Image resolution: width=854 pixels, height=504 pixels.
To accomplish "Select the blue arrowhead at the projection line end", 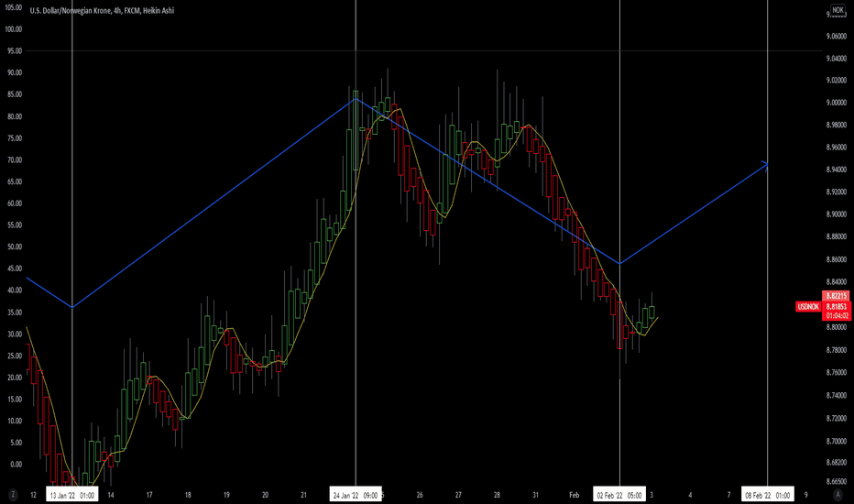I will click(765, 165).
